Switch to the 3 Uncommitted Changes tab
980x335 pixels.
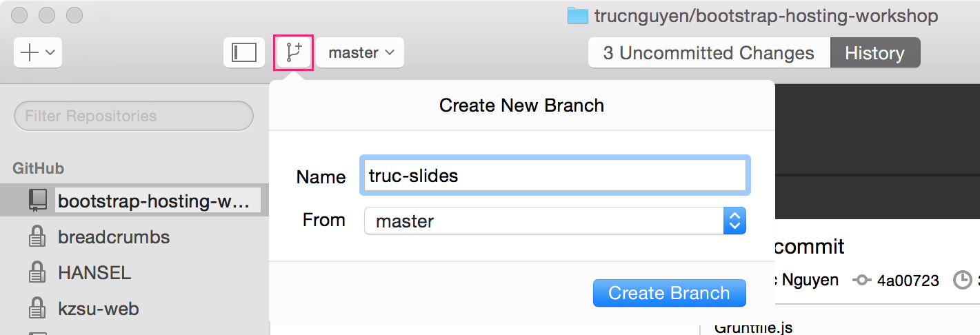click(x=709, y=53)
